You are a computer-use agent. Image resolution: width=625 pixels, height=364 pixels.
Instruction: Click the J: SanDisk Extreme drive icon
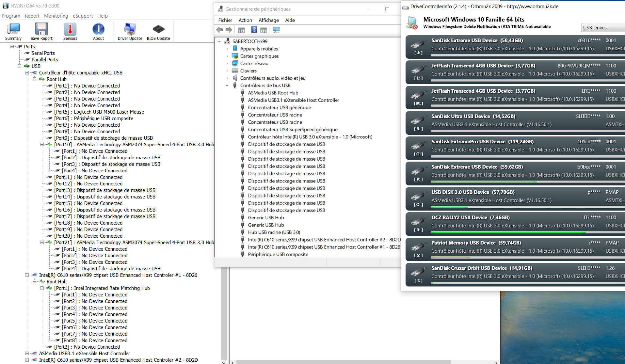pos(419,44)
